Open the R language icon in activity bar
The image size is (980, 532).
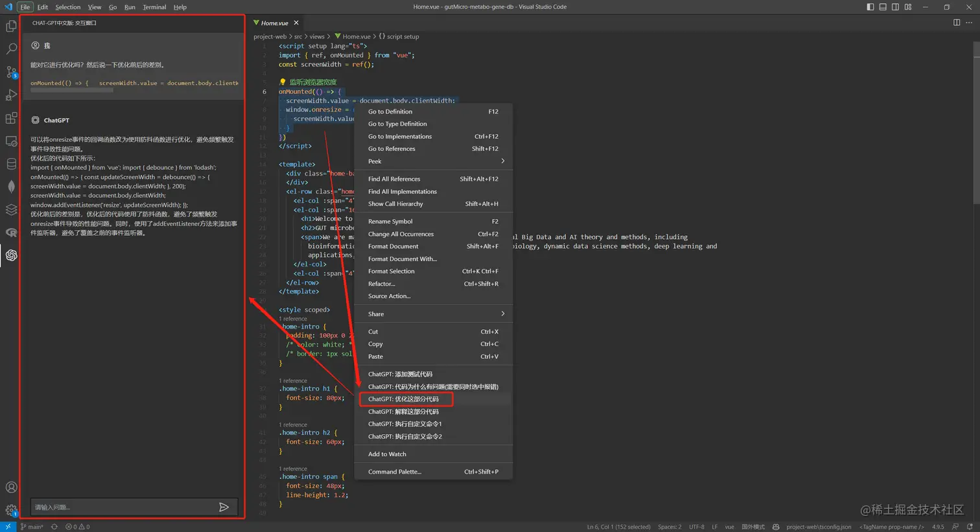pyautogui.click(x=11, y=232)
